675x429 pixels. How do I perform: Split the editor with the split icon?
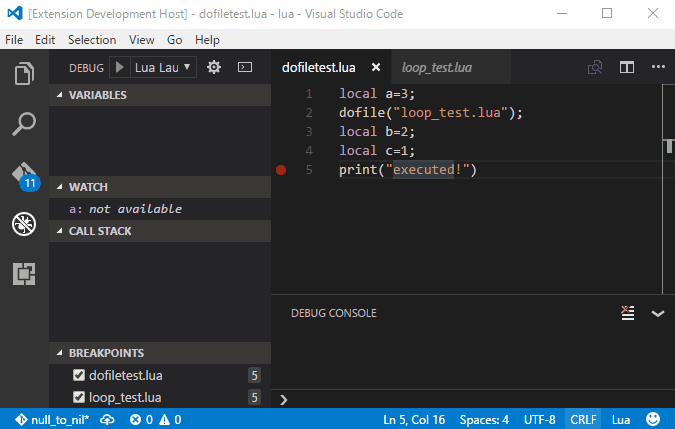[627, 67]
